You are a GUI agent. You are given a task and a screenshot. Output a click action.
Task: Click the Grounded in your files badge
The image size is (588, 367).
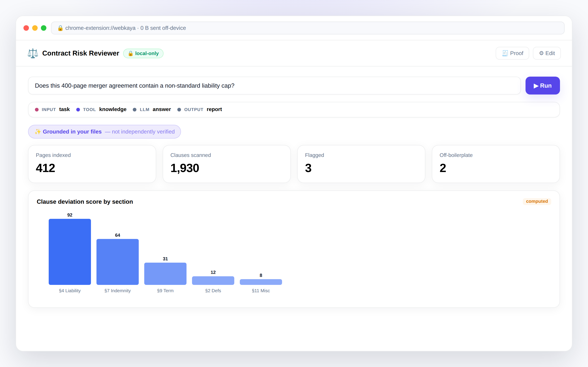coord(105,132)
